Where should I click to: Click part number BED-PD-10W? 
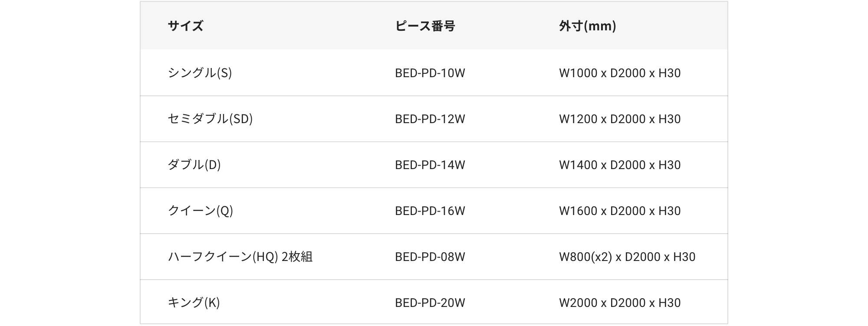coord(430,73)
